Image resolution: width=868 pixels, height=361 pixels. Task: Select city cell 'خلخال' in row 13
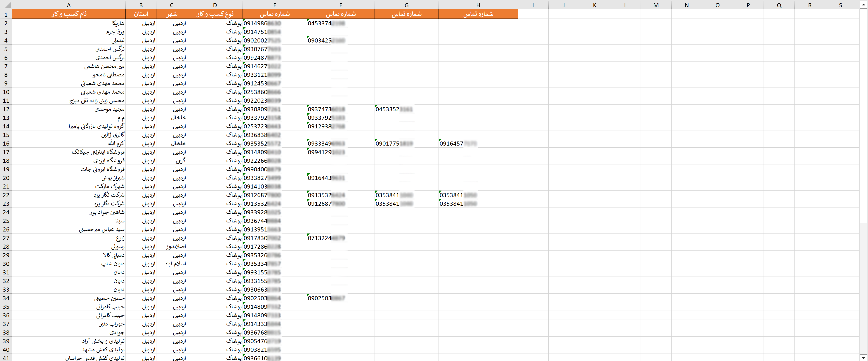coord(172,118)
